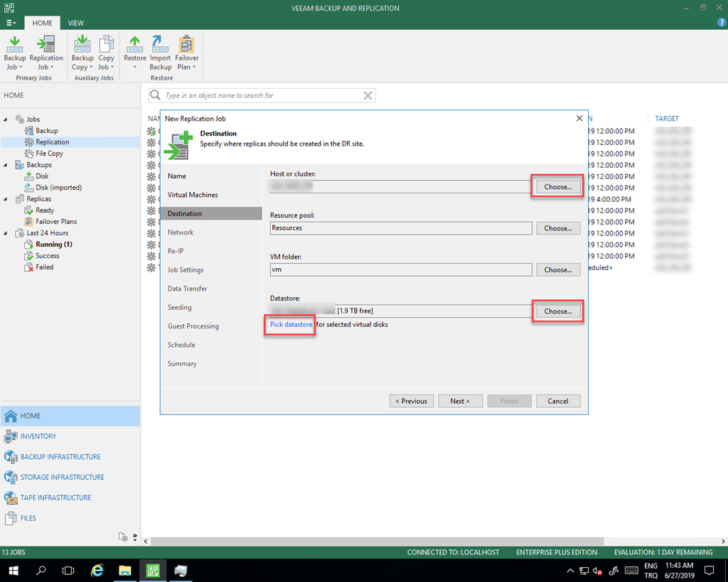Go to the Network wizard step

click(181, 232)
